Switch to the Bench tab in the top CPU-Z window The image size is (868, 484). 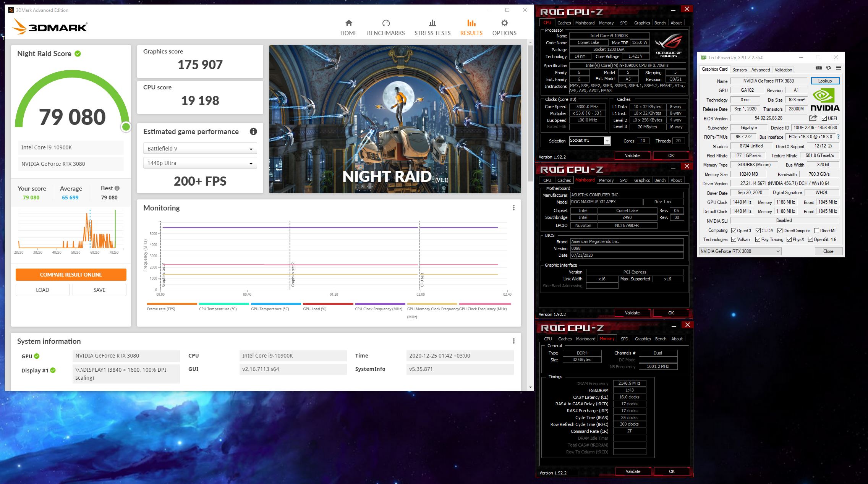[660, 23]
